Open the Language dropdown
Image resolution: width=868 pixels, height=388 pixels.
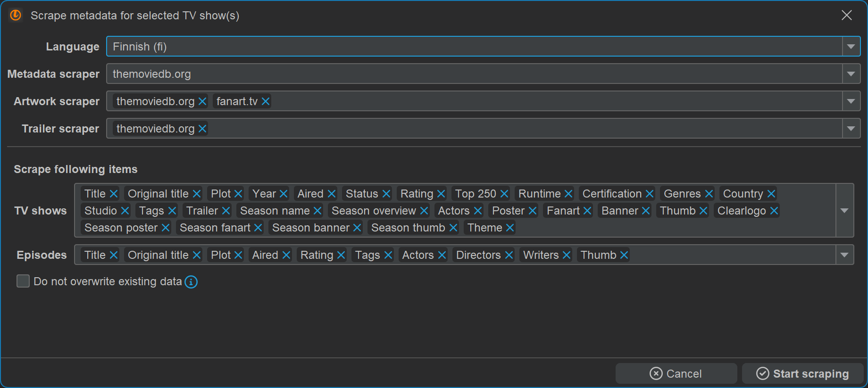point(851,47)
